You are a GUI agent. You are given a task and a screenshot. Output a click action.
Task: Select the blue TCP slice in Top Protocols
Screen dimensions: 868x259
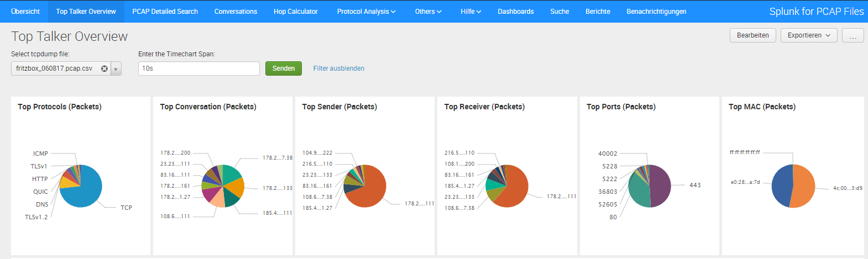click(86, 191)
